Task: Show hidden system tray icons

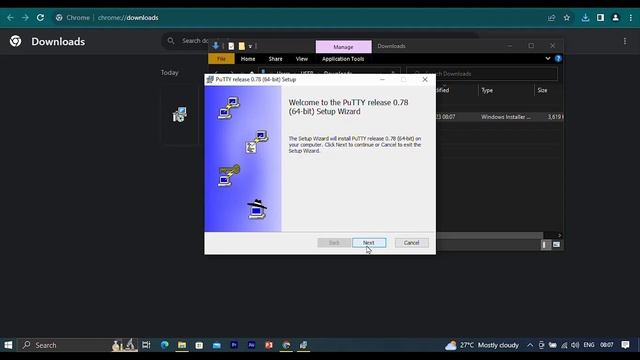Action: click(530, 345)
